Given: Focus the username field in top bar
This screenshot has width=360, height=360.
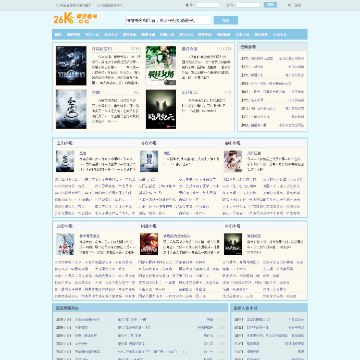Looking at the screenshot, I should (x=208, y=5).
